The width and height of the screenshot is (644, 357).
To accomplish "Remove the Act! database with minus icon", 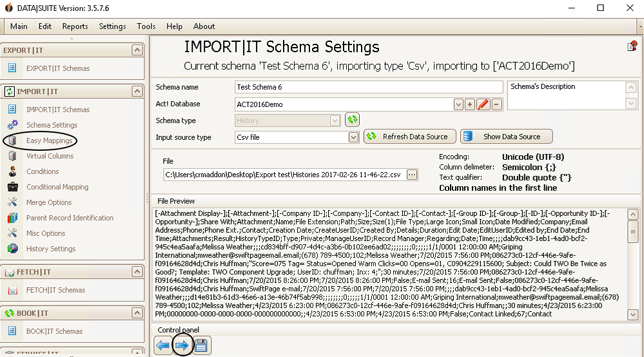I will tap(496, 104).
